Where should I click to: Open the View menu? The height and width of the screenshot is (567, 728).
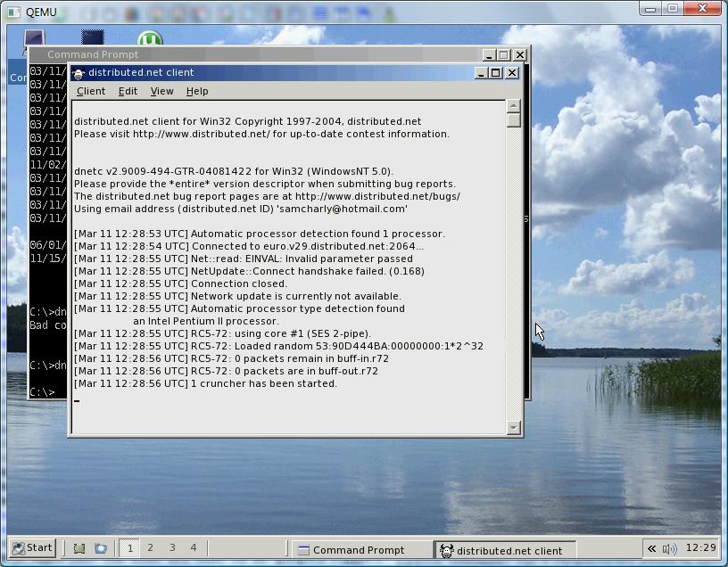click(161, 92)
